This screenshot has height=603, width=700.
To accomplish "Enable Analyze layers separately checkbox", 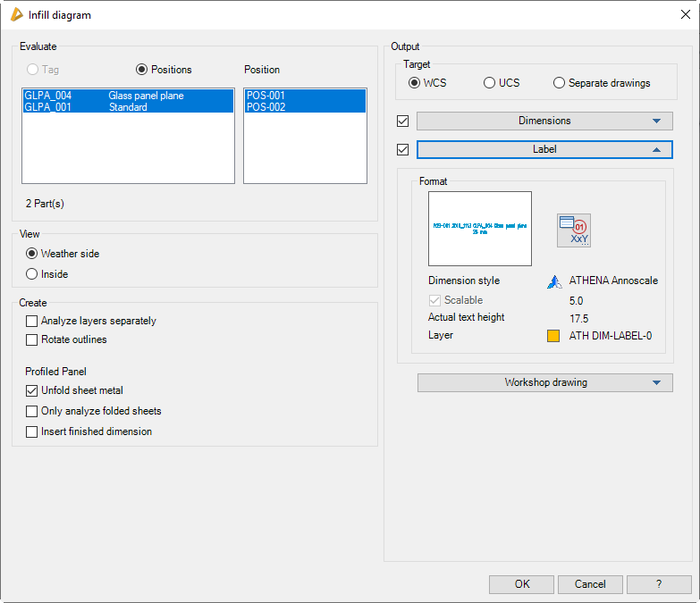I will coord(32,321).
